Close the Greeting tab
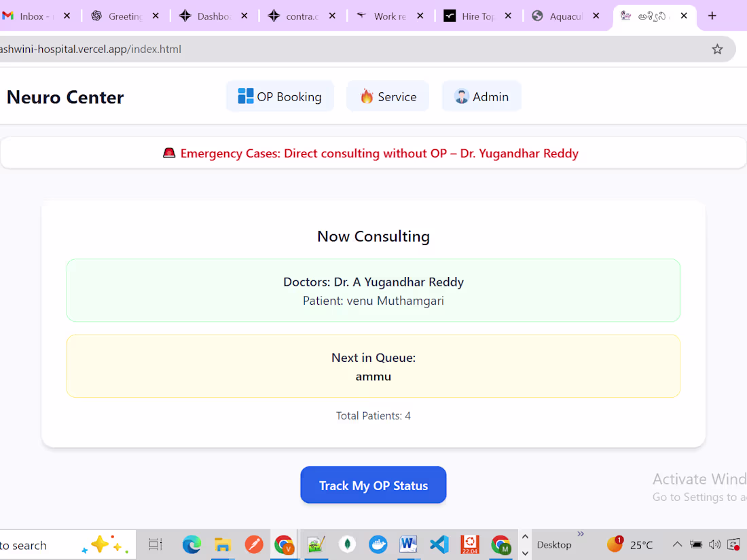The image size is (747, 560). [x=156, y=16]
